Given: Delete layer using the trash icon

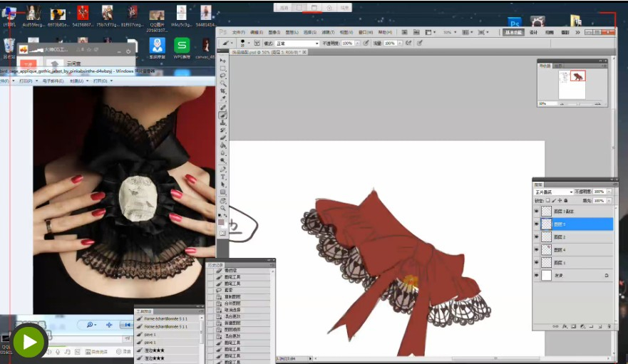Looking at the screenshot, I should click(609, 327).
